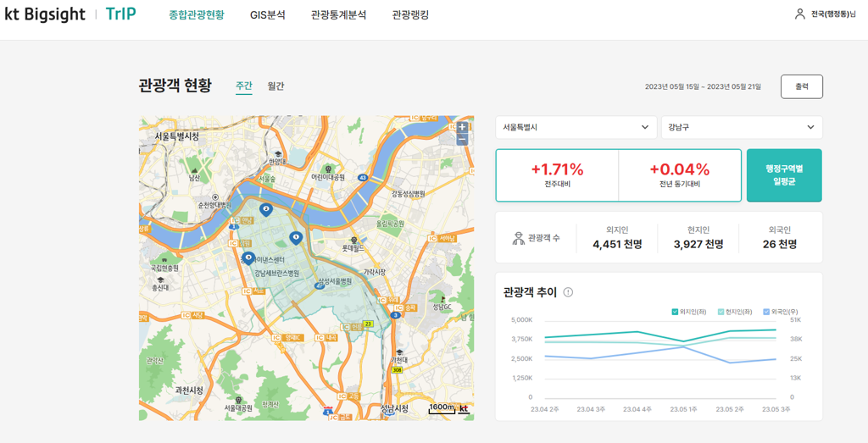Viewport: 868px width, 443px height.
Task: Toggle the 외국인(우) chart legend checkbox
Action: pyautogui.click(x=766, y=312)
